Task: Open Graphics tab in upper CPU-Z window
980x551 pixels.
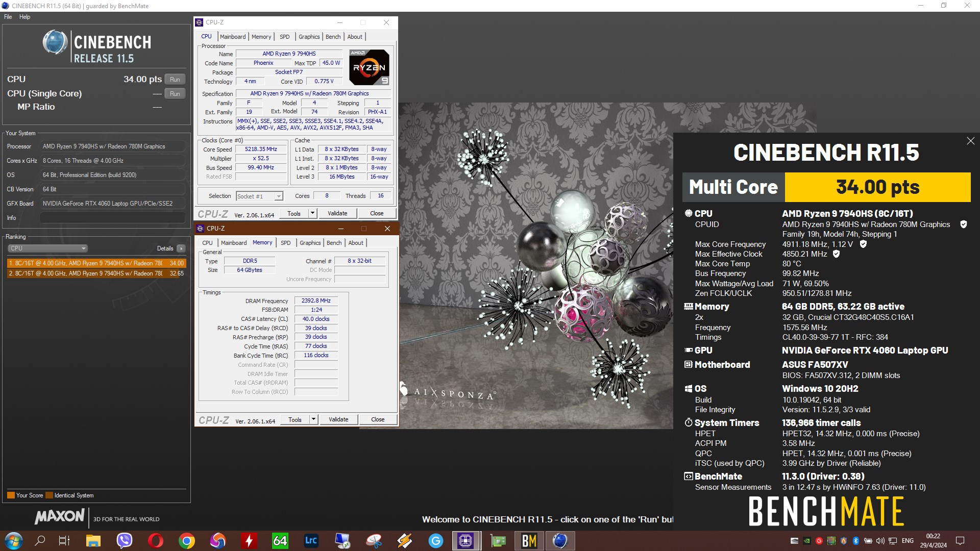Action: click(x=309, y=37)
